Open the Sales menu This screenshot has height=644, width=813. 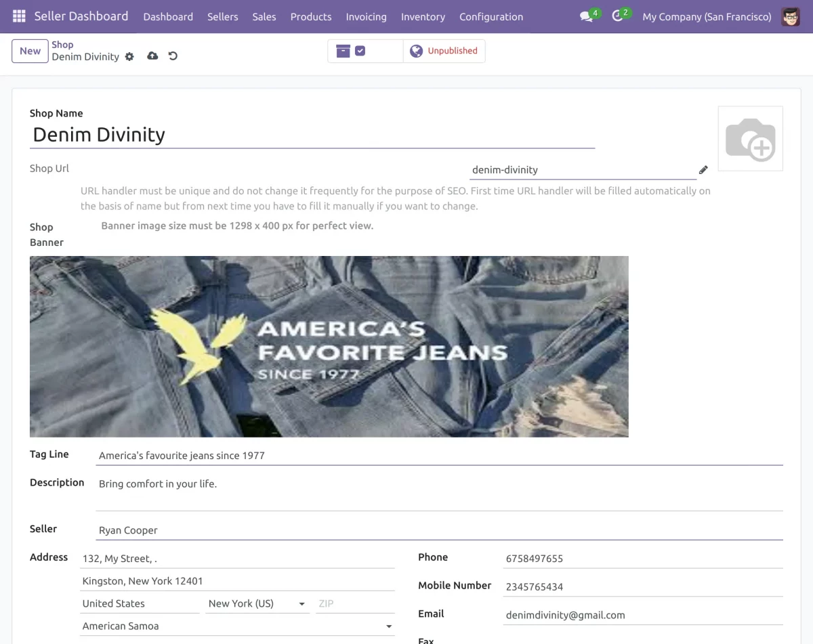tap(264, 16)
